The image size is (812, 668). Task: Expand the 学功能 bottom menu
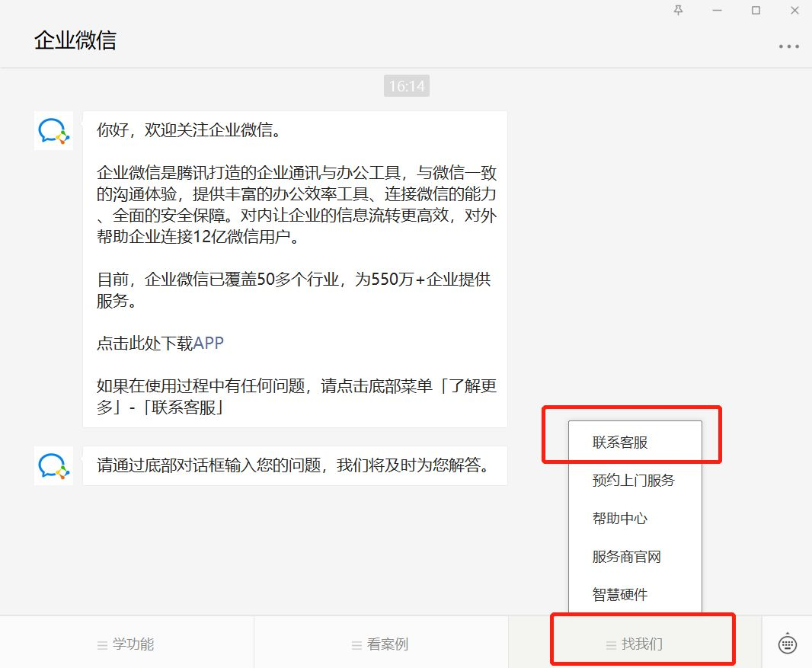(126, 644)
